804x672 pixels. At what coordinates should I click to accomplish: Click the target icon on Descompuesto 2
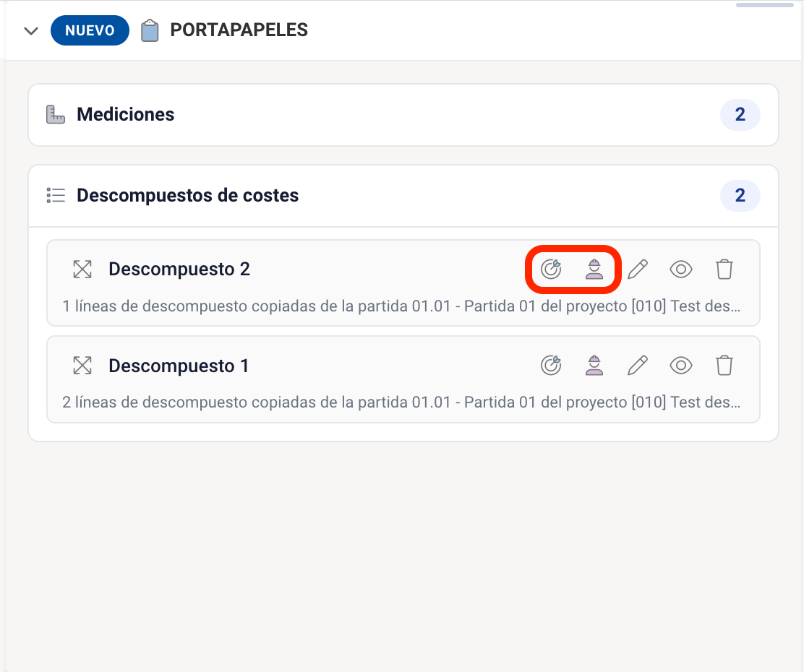[x=551, y=270]
